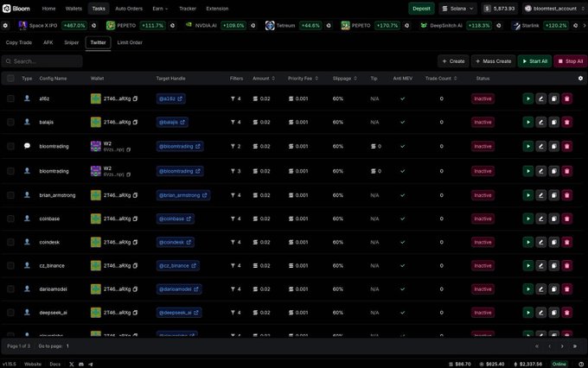
Task: Go to previous page arrow
Action: point(550,346)
